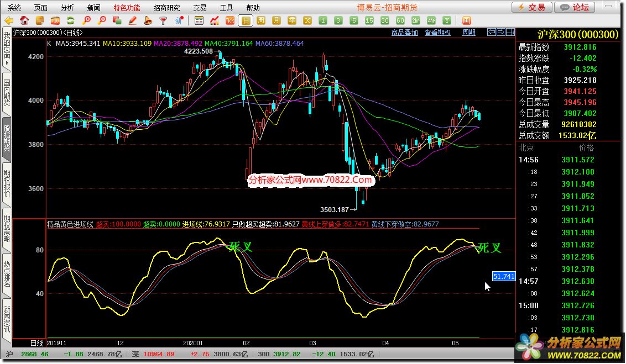Click the yellow back arrow icon
The width and height of the screenshot is (626, 364).
9,20
